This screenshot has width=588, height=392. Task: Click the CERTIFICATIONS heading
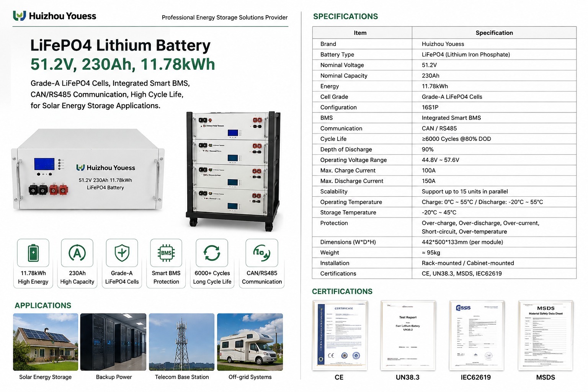tap(342, 291)
